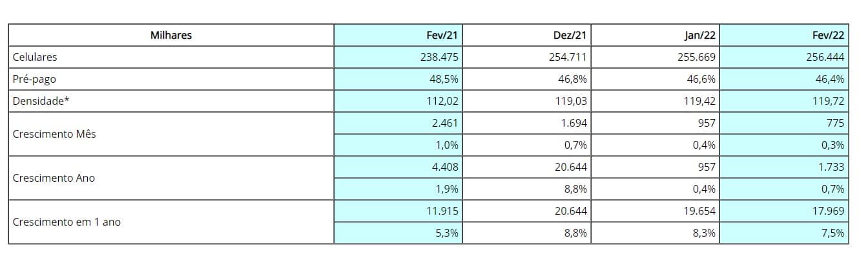Select Densidade cell showing 119,72
Screen dimensions: 868x269
click(x=783, y=101)
